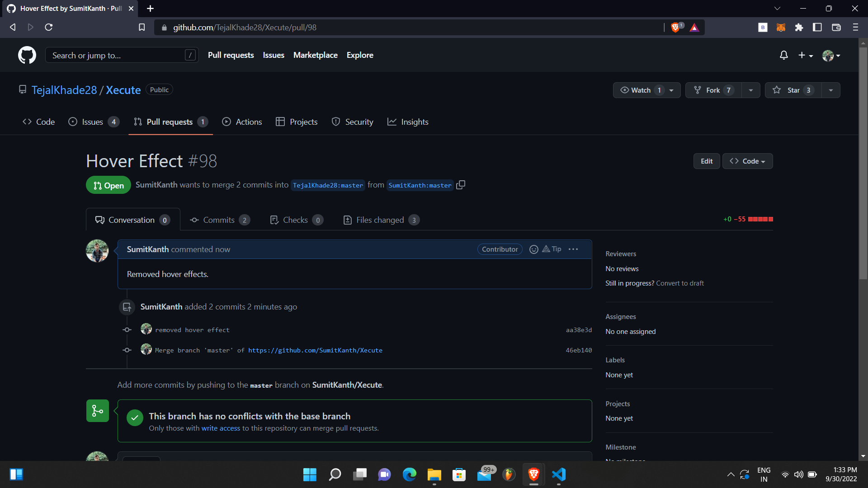Add an emoji reaction to SumitKanth's comment
Image resolution: width=868 pixels, height=488 pixels.
pyautogui.click(x=534, y=249)
